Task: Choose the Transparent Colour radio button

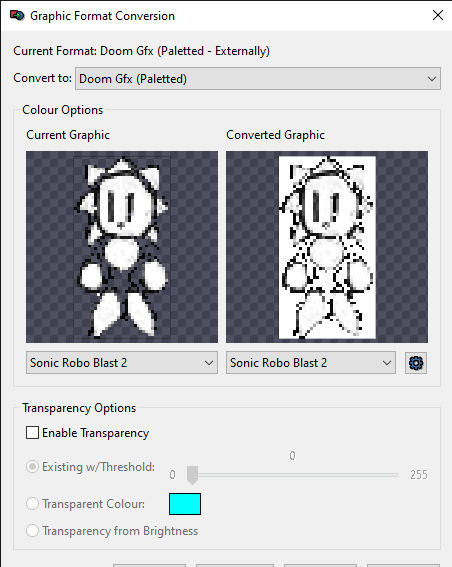Action: [x=32, y=504]
